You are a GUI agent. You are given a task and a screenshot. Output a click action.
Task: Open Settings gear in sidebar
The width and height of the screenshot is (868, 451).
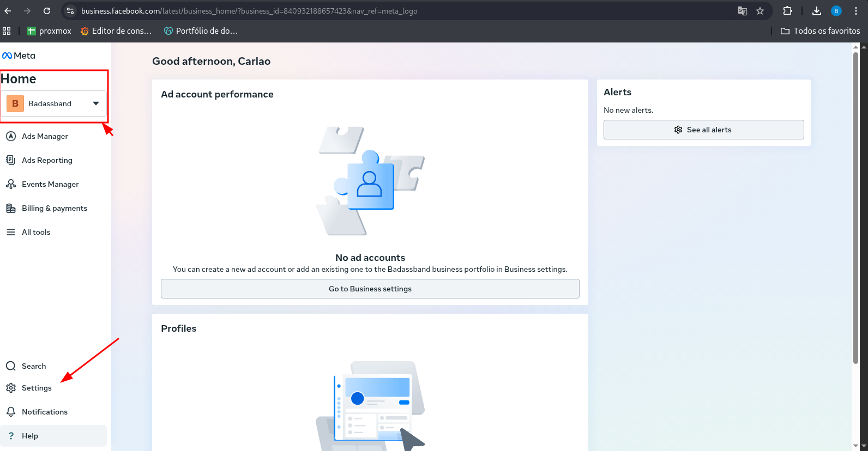pyautogui.click(x=11, y=388)
